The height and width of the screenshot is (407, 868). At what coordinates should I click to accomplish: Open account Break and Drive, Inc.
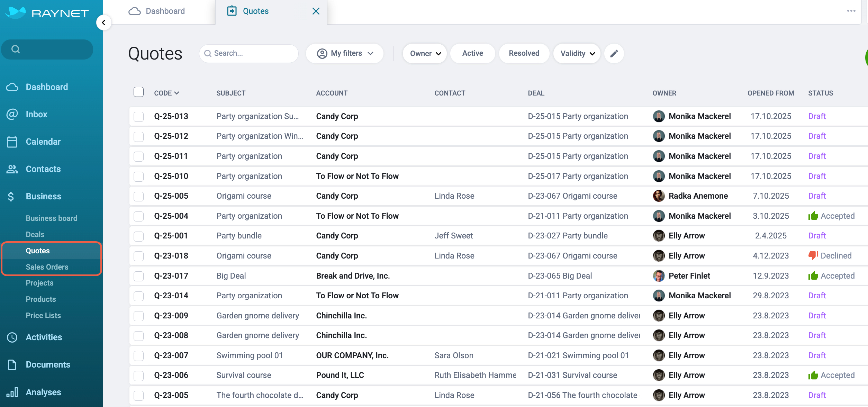point(353,276)
